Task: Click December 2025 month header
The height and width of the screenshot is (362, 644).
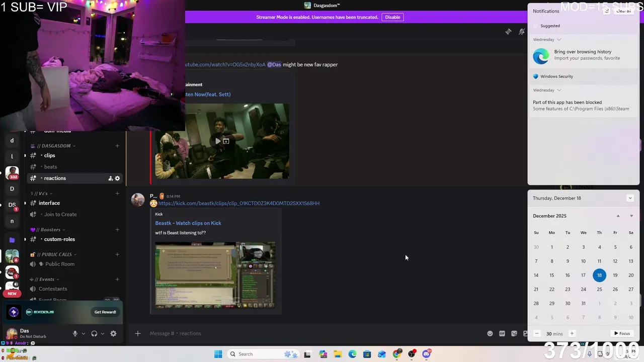Action: 549,216
